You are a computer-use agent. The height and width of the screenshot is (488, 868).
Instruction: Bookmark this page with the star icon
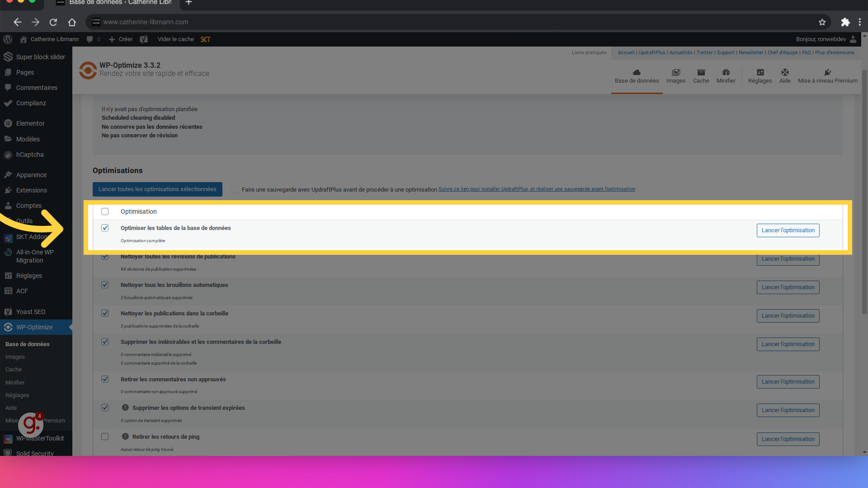[x=822, y=22]
